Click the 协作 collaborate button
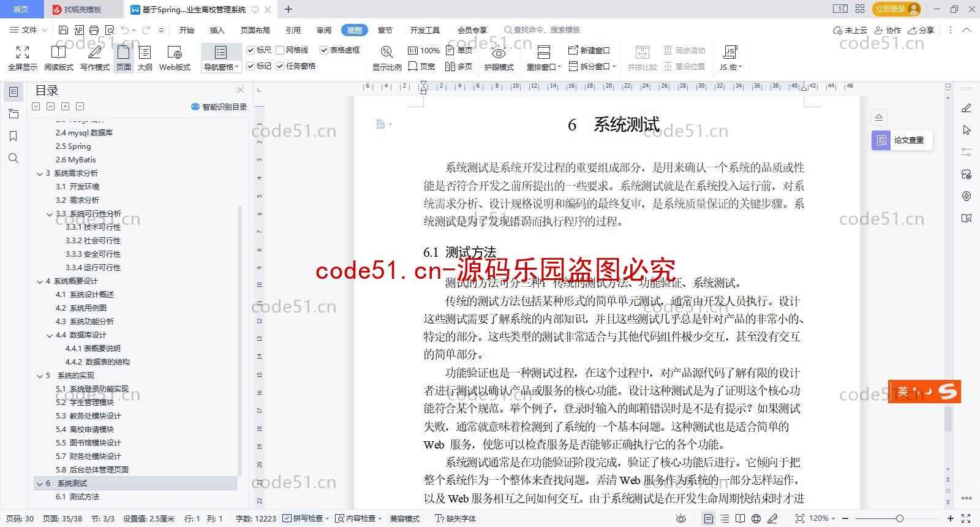Screen dimensions: 980x527 point(888,30)
